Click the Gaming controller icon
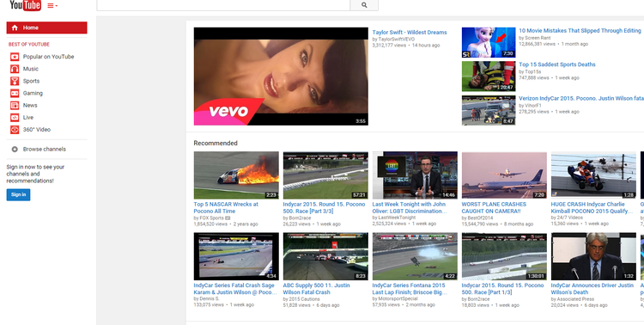This screenshot has height=325, width=644. click(x=15, y=93)
